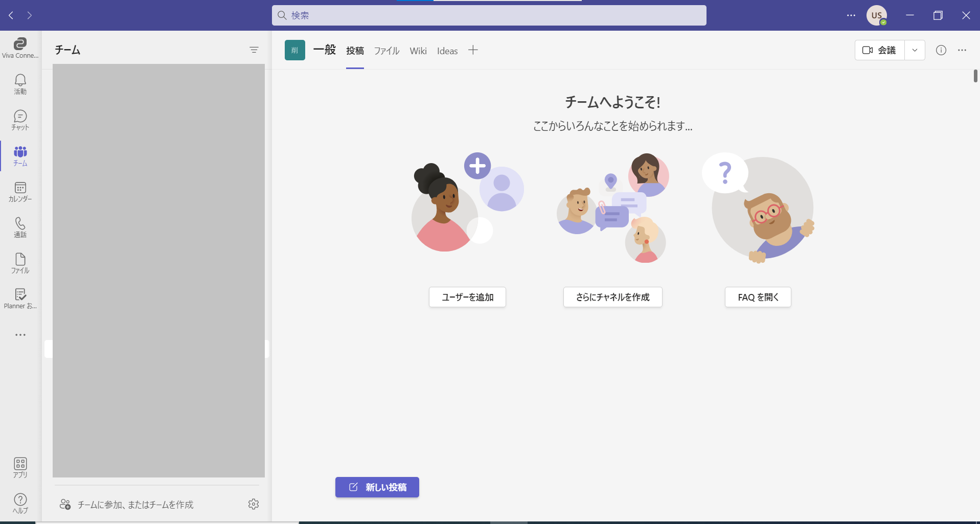Open Help (ヘルプ) in the sidebar
This screenshot has height=524, width=980.
20,504
